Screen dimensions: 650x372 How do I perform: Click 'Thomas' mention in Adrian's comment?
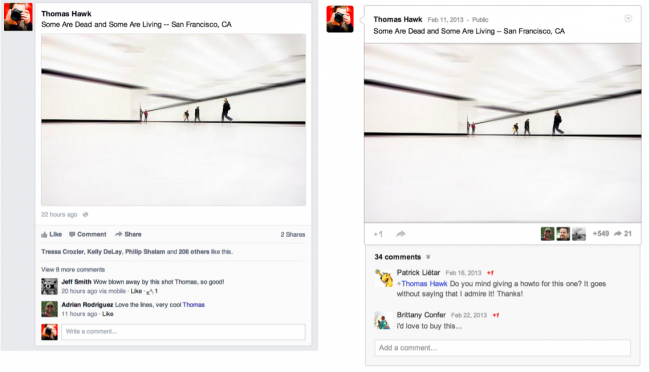point(194,305)
